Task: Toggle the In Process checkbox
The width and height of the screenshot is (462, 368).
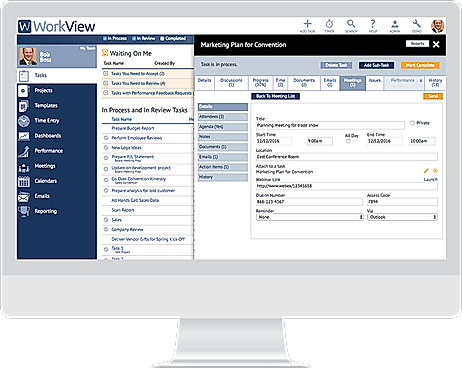Action: pyautogui.click(x=105, y=39)
